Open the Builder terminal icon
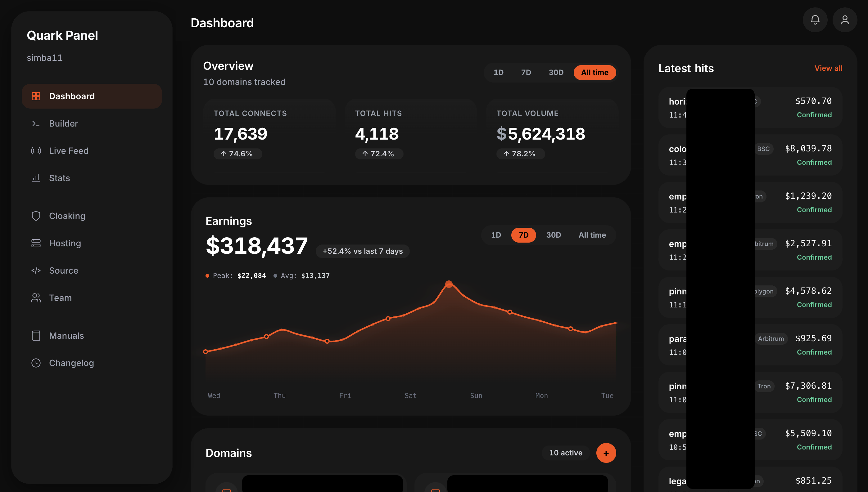The width and height of the screenshot is (868, 492). pos(36,123)
